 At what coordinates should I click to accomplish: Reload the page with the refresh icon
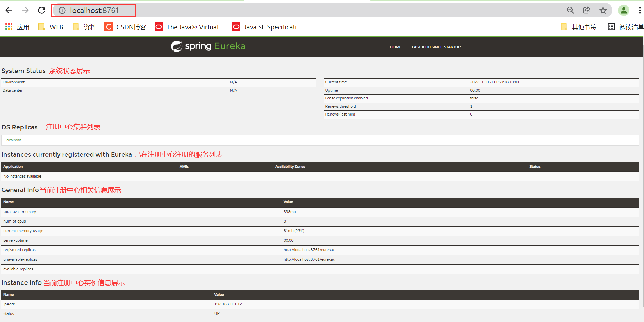click(42, 10)
